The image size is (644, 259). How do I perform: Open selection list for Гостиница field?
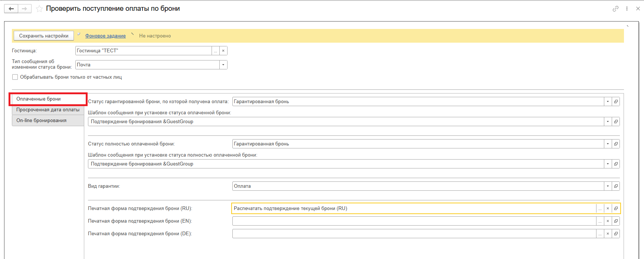tap(215, 51)
